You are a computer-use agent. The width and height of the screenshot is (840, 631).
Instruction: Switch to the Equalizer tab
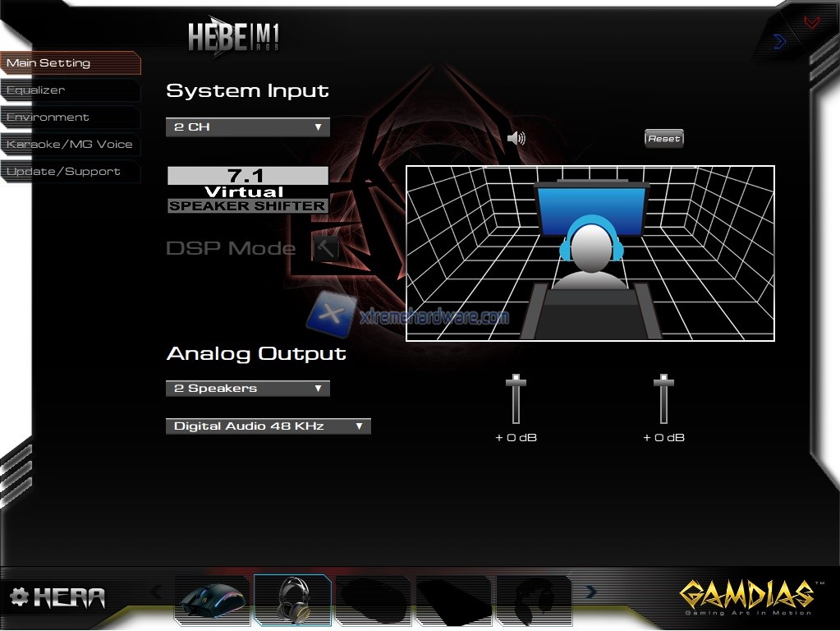click(36, 90)
